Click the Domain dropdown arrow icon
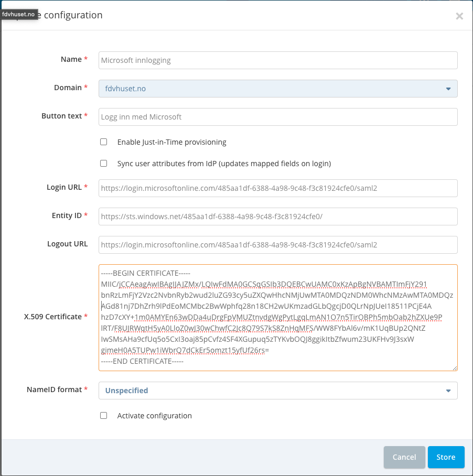473x476 pixels. [x=448, y=89]
